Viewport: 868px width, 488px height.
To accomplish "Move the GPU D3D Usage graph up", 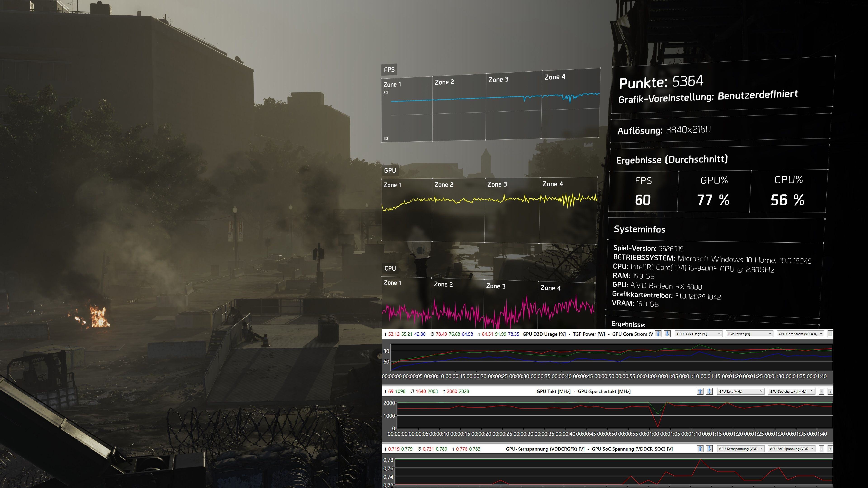I will [x=658, y=334].
